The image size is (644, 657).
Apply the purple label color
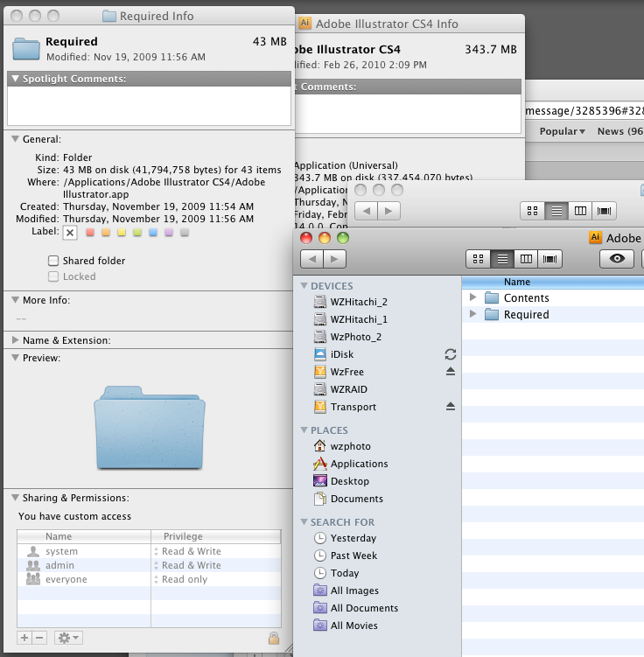pyautogui.click(x=169, y=232)
